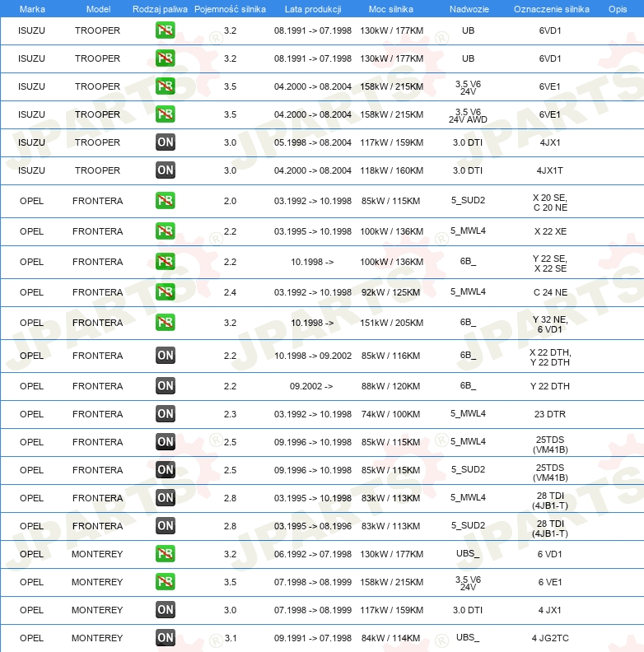This screenshot has width=644, height=652.
Task: Click the ON icon in the Monterey 3.0 DTI row
Action: tap(166, 609)
